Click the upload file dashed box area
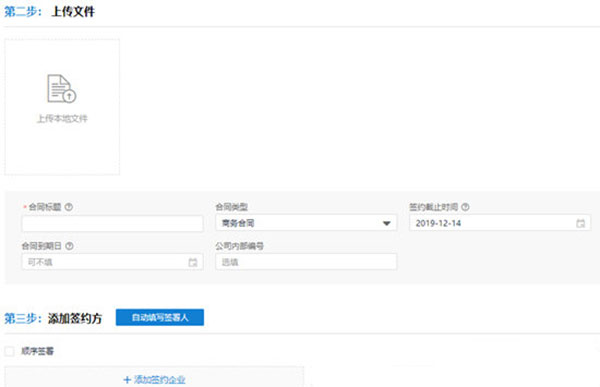 click(x=62, y=107)
